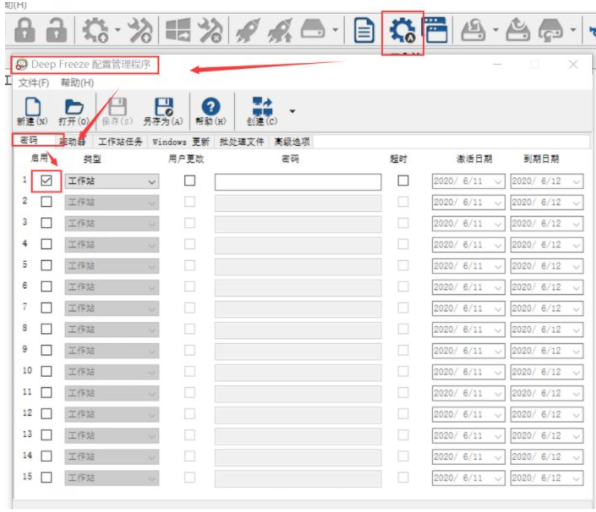The width and height of the screenshot is (596, 512).
Task: Click the first rocket icon in the console toolbar
Action: pos(248,30)
